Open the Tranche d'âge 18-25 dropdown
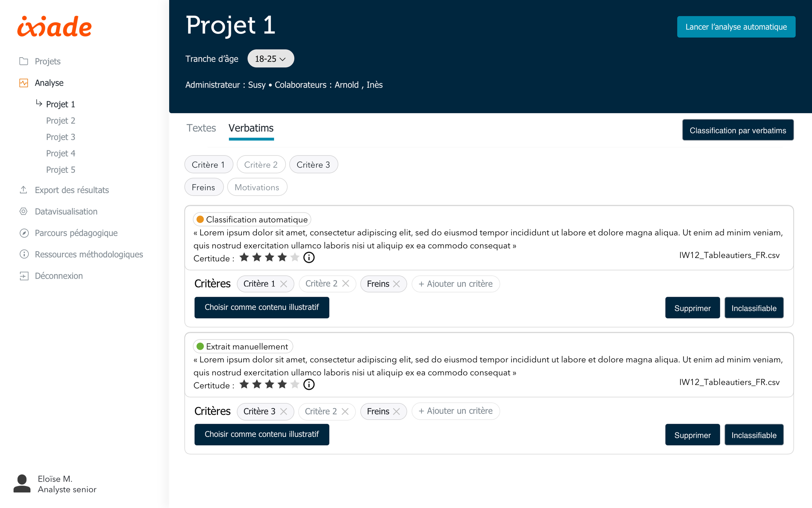The image size is (812, 508). [x=270, y=59]
